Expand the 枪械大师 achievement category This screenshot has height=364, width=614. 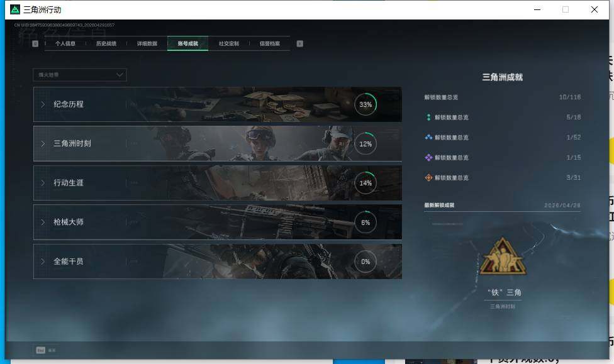pyautogui.click(x=217, y=222)
